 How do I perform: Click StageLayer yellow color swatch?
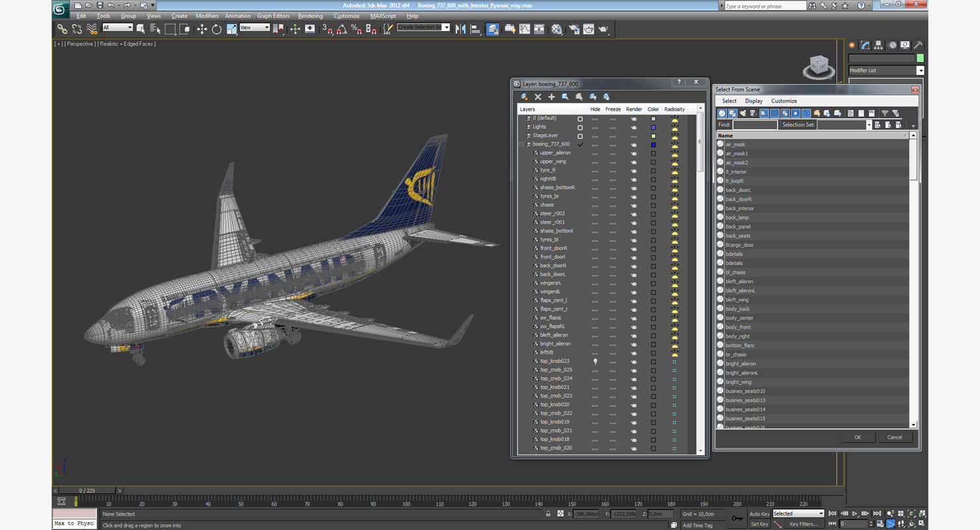pyautogui.click(x=653, y=136)
